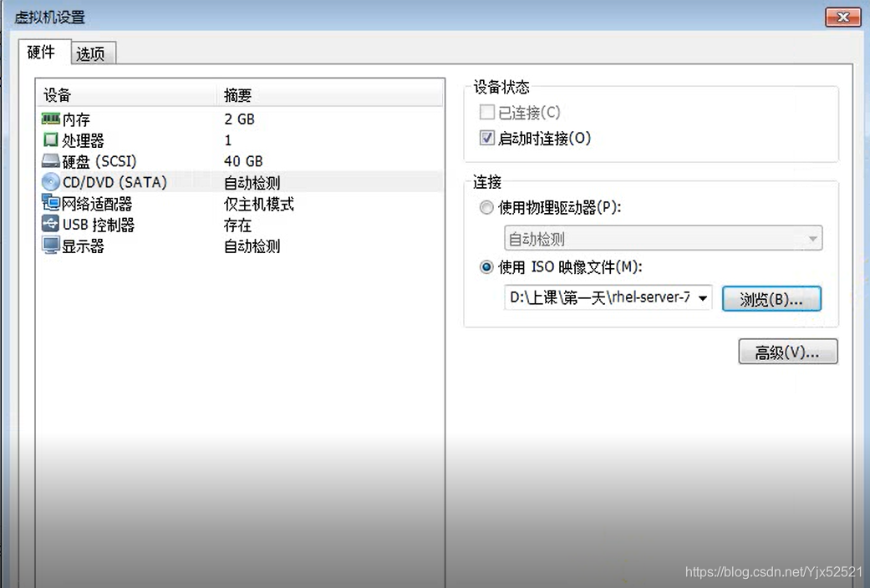Click the 自动检测 summary in 显示器 row
Image resolution: width=870 pixels, height=588 pixels.
252,246
